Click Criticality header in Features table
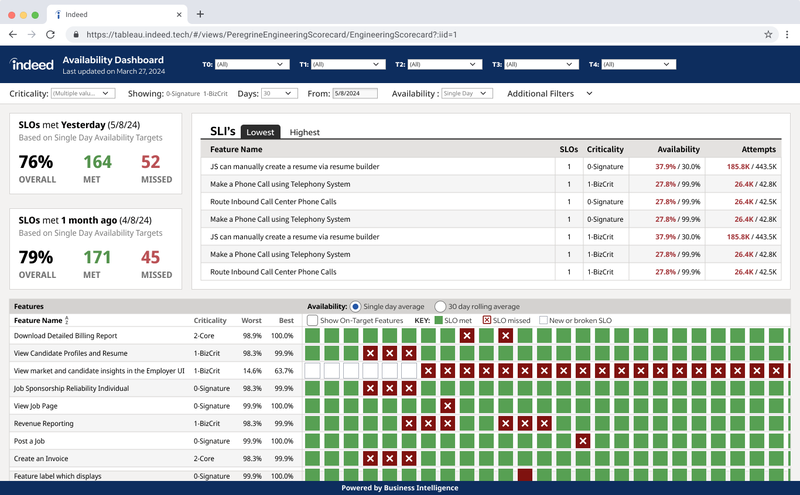The width and height of the screenshot is (800, 495). 210,320
